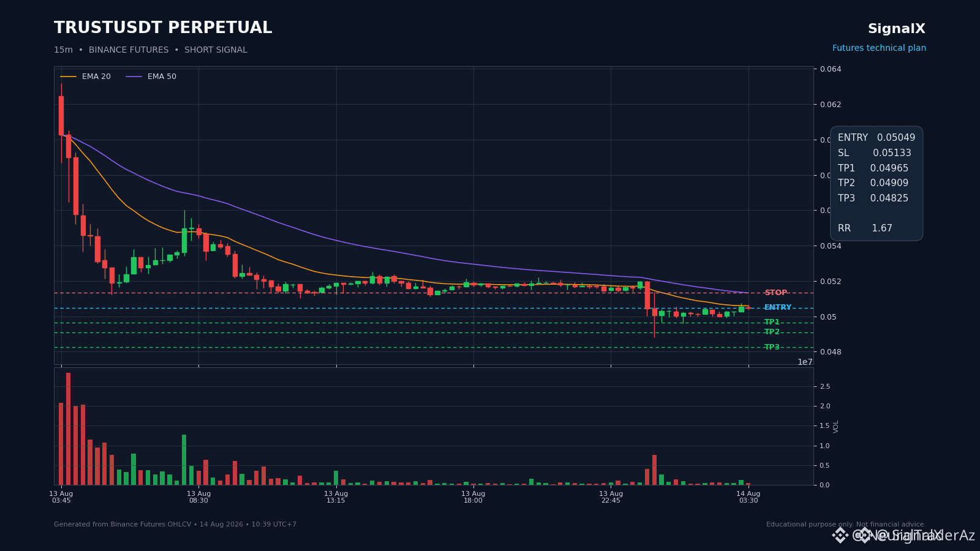Click the 0.5 volume axis label

825,466
